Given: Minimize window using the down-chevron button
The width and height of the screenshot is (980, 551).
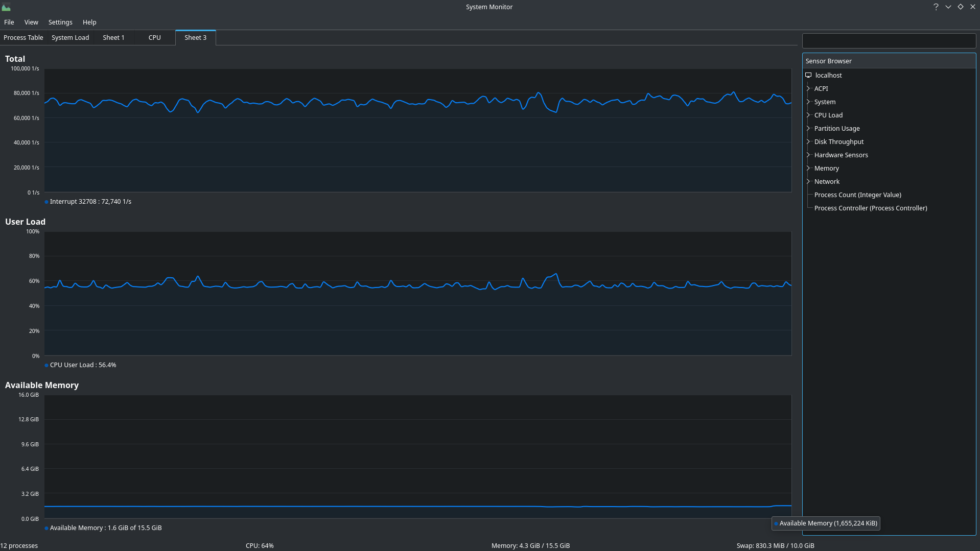Looking at the screenshot, I should click(948, 7).
